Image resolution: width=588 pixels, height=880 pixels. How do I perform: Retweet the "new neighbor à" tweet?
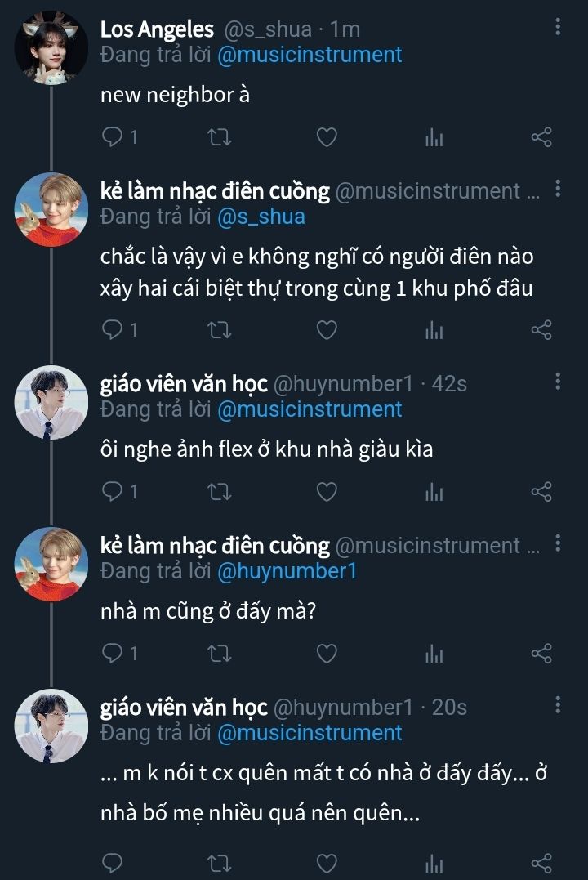tap(219, 136)
